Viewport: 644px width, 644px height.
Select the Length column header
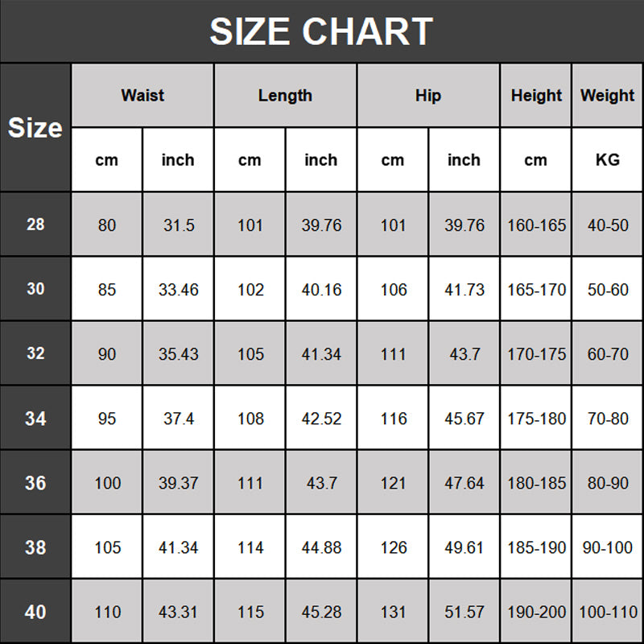click(x=285, y=95)
